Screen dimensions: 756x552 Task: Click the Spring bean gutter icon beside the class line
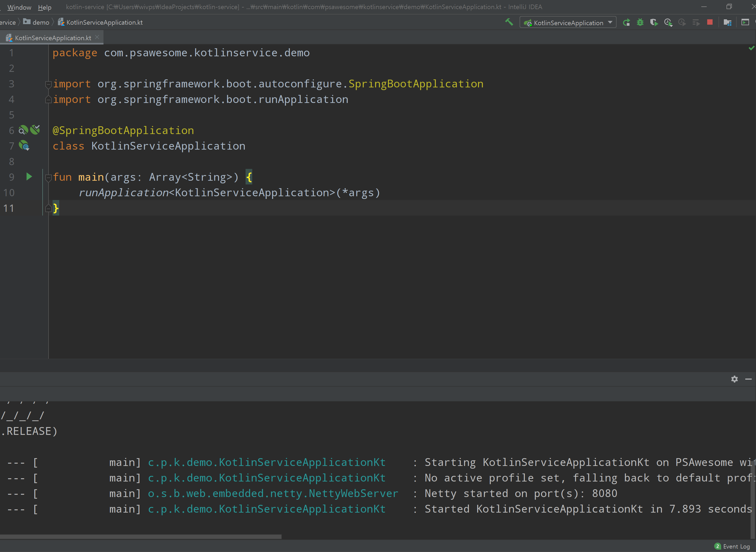pos(24,146)
